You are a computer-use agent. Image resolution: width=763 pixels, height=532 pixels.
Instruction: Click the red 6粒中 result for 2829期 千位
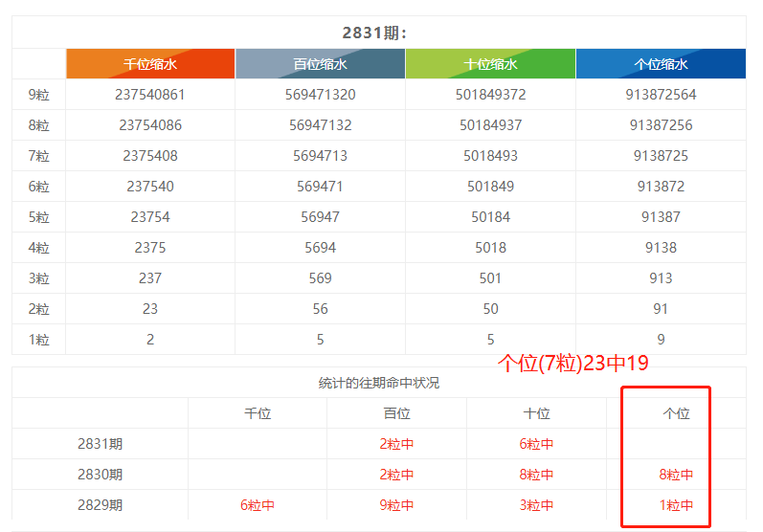[258, 505]
